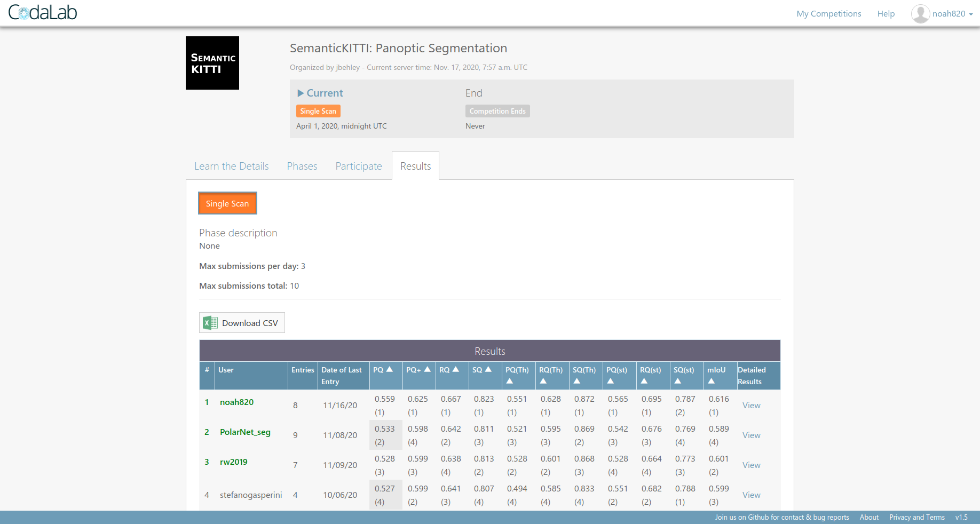This screenshot has width=980, height=524.
Task: Sort by the RQ column arrow
Action: coord(456,369)
